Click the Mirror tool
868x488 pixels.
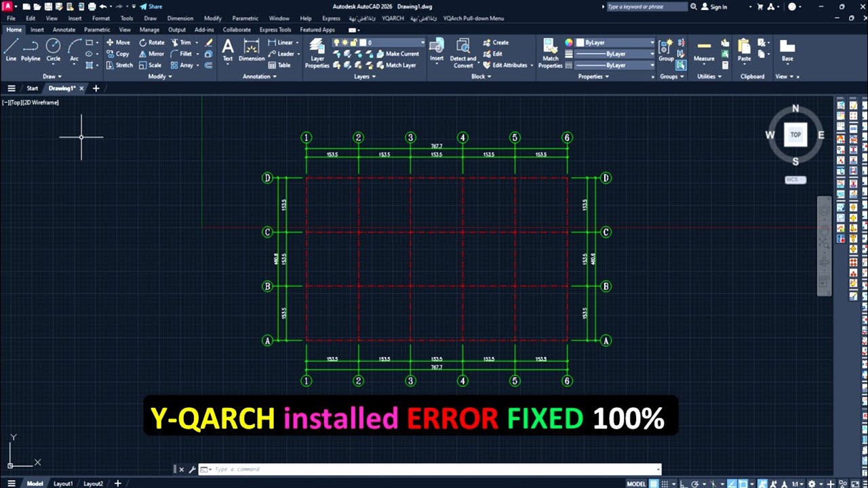(x=152, y=54)
